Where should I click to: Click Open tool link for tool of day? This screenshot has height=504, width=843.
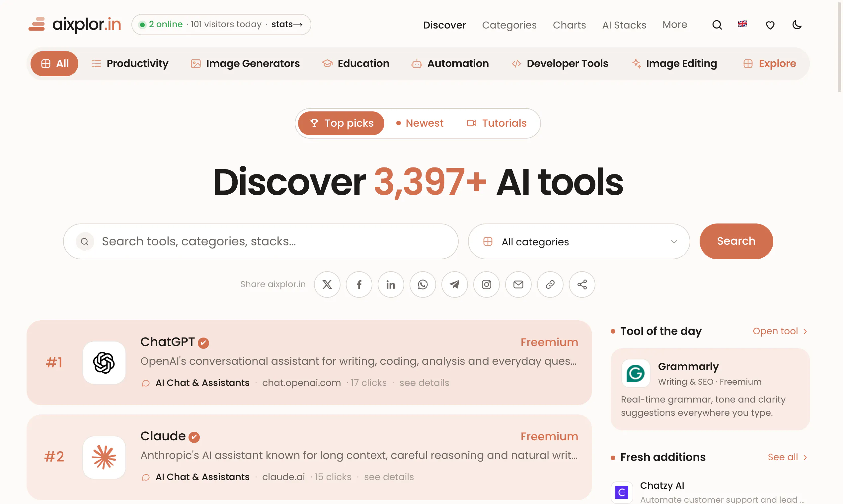[x=780, y=331]
